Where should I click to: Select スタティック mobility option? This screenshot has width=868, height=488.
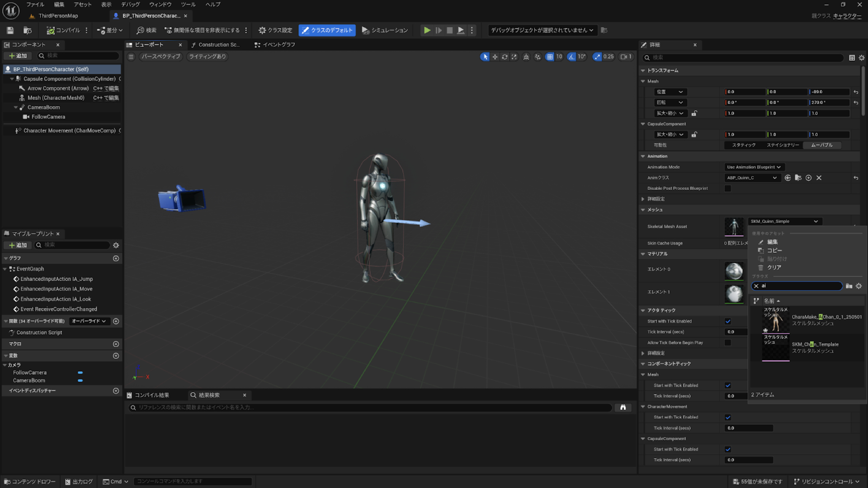[x=744, y=145]
